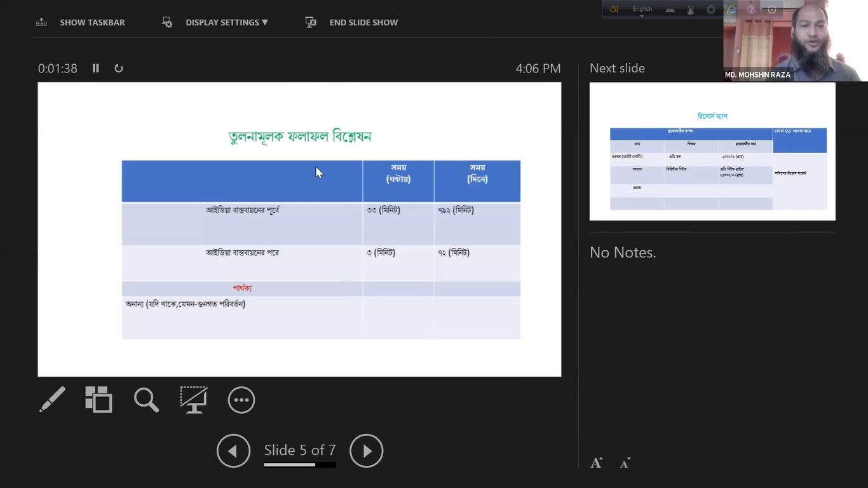Click the Next slide preview thumbnail

pyautogui.click(x=712, y=151)
